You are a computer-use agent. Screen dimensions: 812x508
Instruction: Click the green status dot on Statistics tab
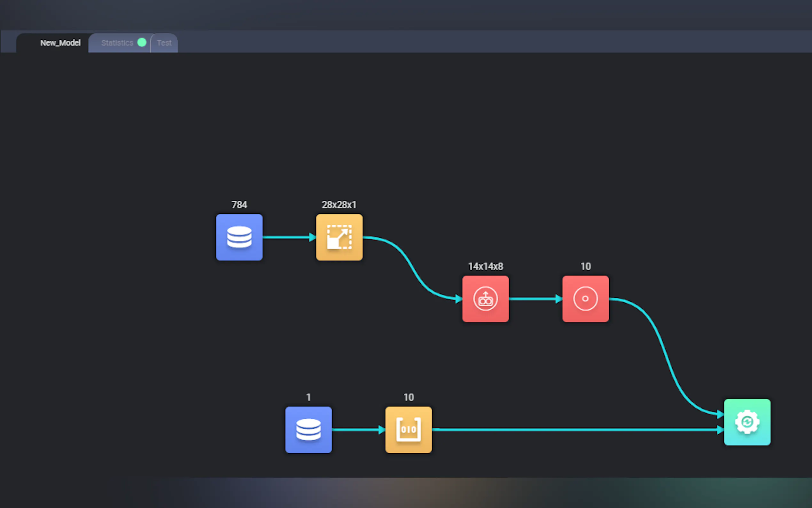pyautogui.click(x=142, y=42)
